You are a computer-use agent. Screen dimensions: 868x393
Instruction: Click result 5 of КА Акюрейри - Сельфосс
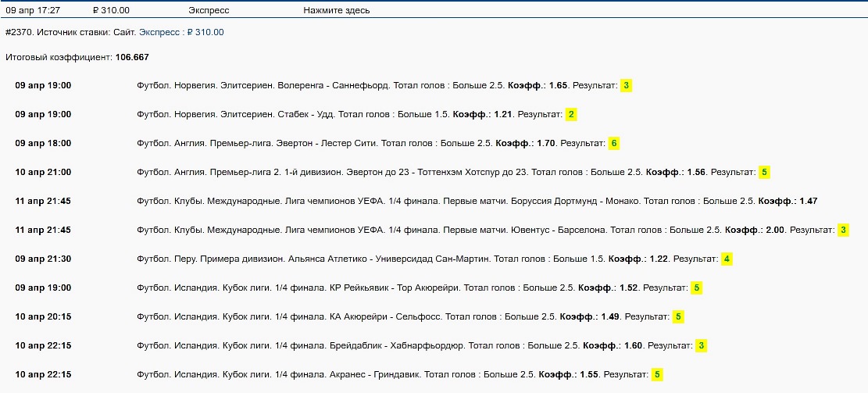(x=678, y=316)
